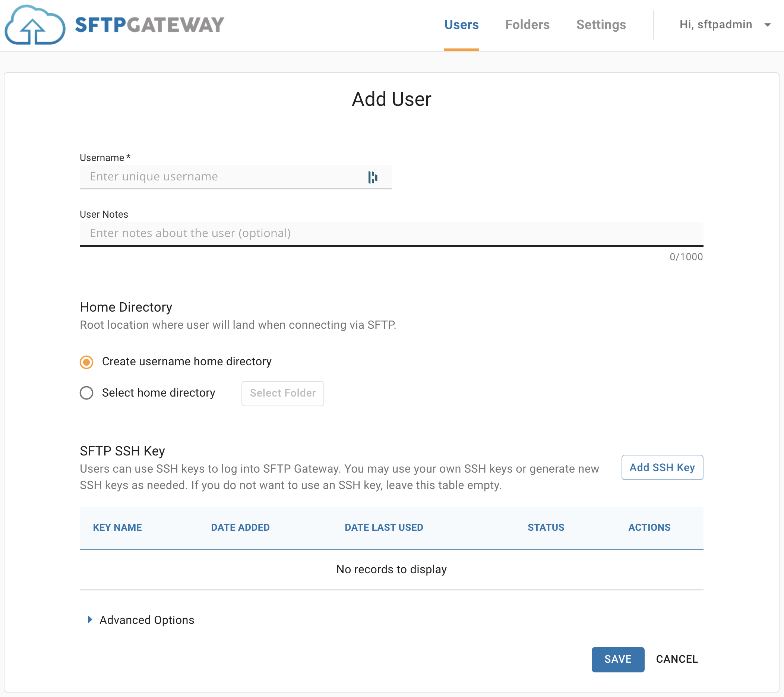Click the SFTPGATEWAY logo text
Screen dimensions: 784x697
pos(149,25)
